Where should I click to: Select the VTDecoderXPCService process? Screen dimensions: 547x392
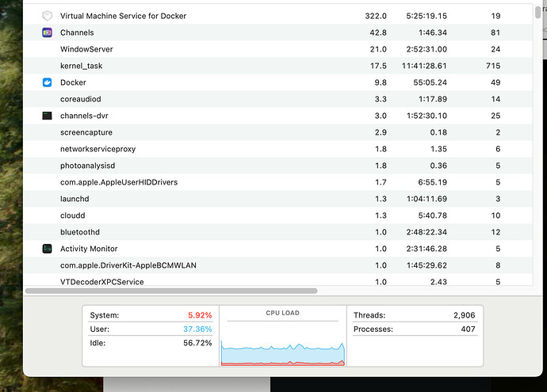(x=101, y=282)
